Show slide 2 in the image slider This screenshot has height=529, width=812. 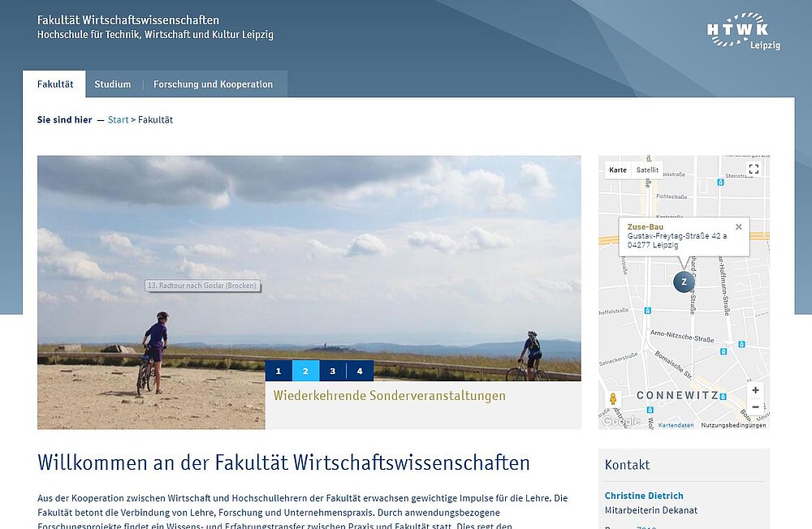305,372
